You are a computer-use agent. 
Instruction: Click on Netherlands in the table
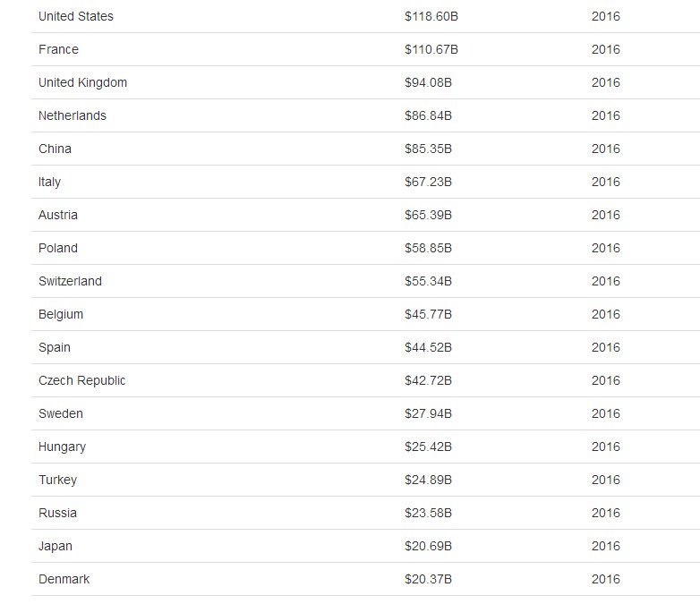pos(73,115)
